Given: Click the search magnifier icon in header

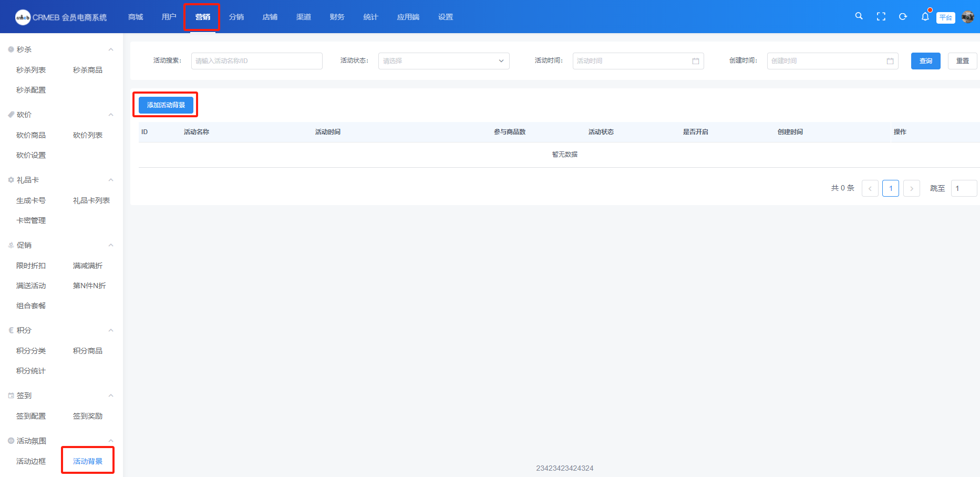Looking at the screenshot, I should (859, 16).
